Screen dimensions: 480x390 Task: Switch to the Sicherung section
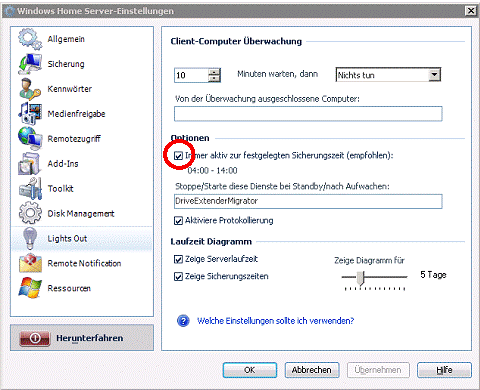point(82,64)
